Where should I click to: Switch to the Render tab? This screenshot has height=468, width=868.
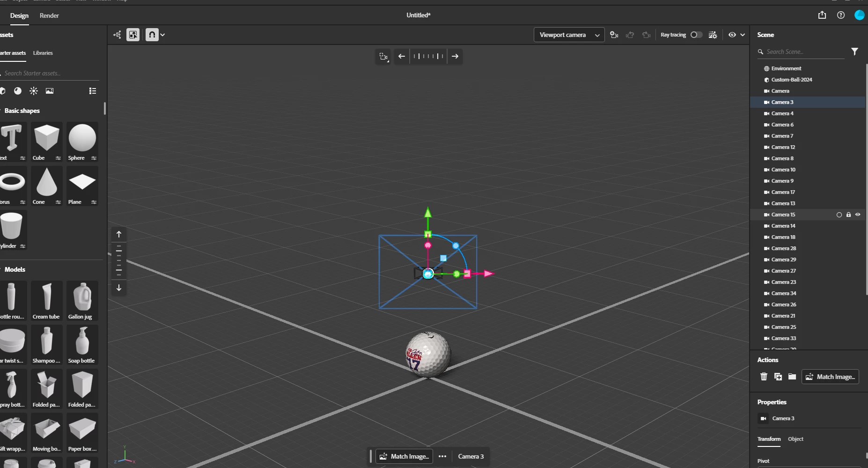[x=49, y=15]
